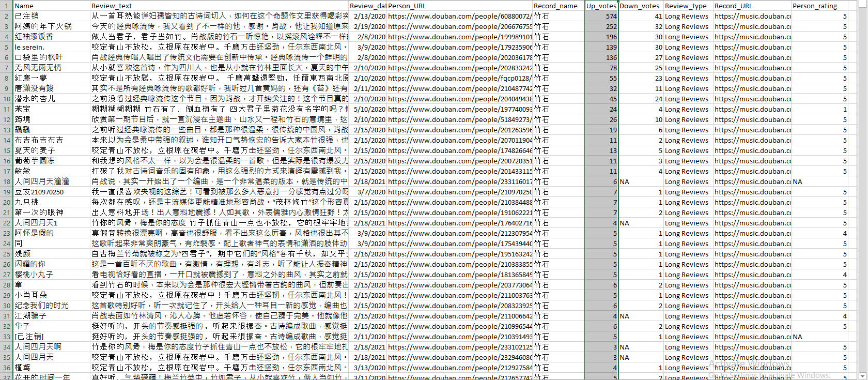Click the scroll down arrow button

862,376
